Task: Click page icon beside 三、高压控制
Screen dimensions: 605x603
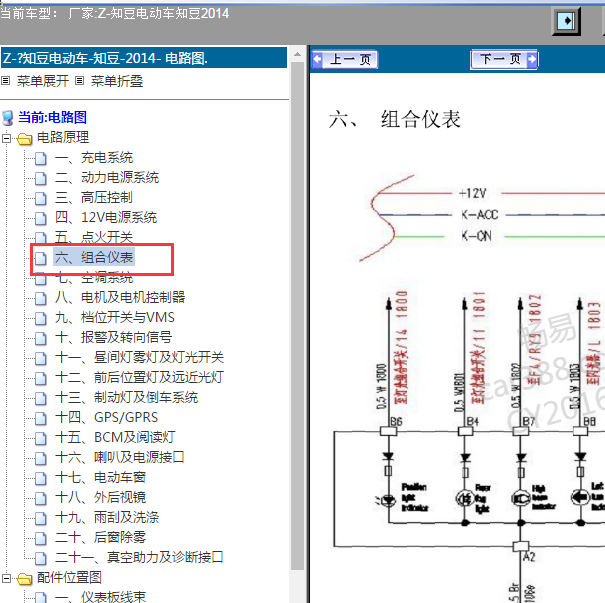Action: (41, 199)
